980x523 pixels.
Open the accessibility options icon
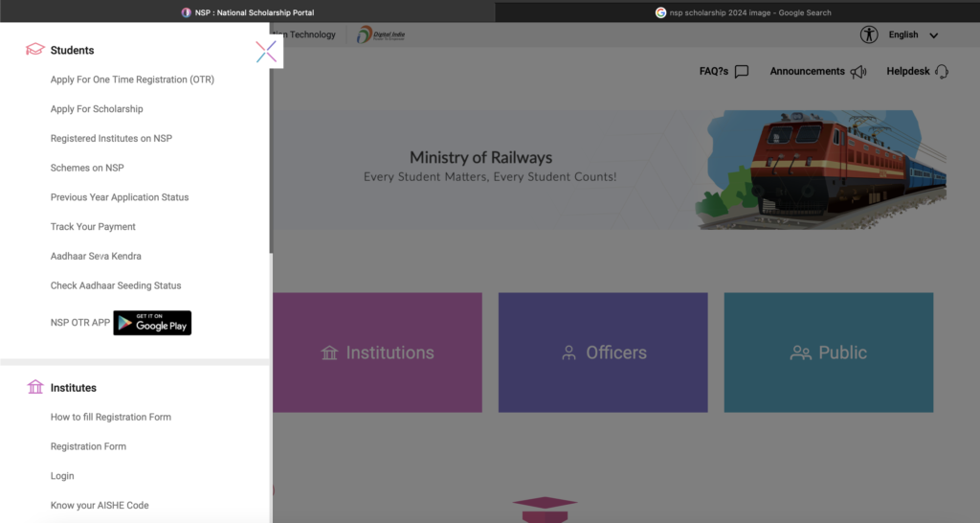pos(869,34)
